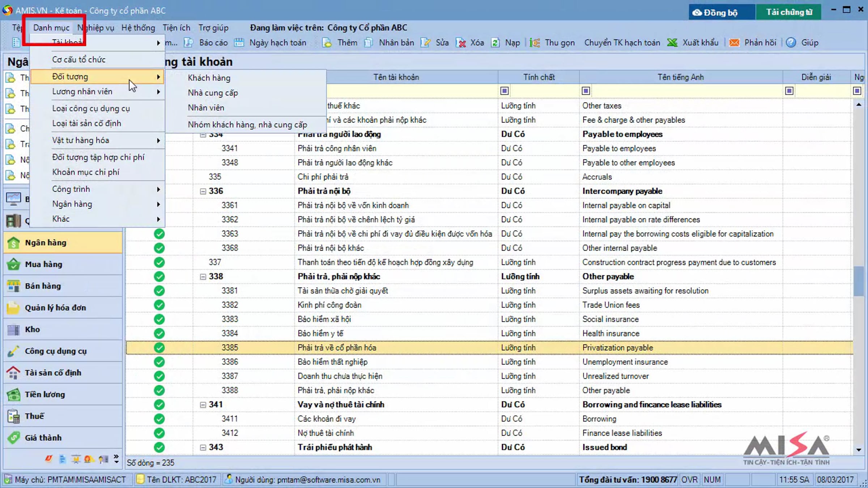This screenshot has width=868, height=488.
Task: Open the Hệ thống menu
Action: point(138,28)
